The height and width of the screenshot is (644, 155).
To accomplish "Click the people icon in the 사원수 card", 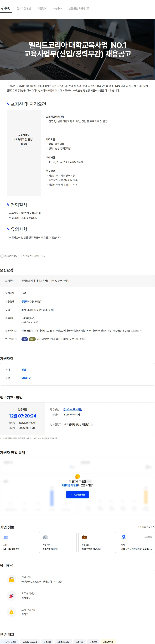I will [6, 537].
